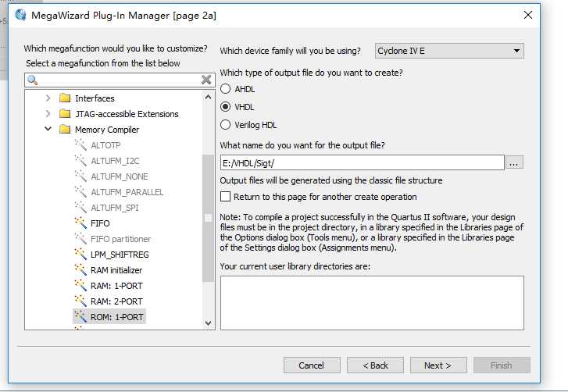Select FIFO partitioner in the list
Viewport: 568px width, 392px height.
tap(120, 239)
